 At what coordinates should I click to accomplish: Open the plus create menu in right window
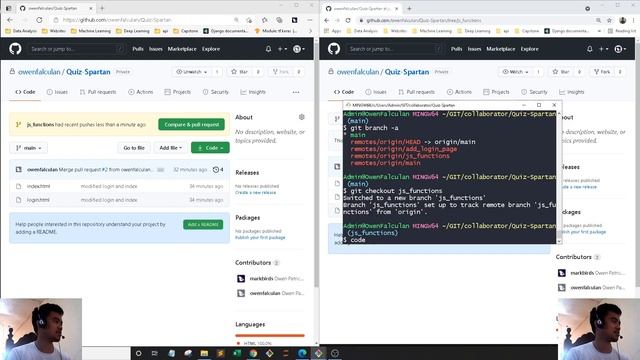(x=603, y=49)
